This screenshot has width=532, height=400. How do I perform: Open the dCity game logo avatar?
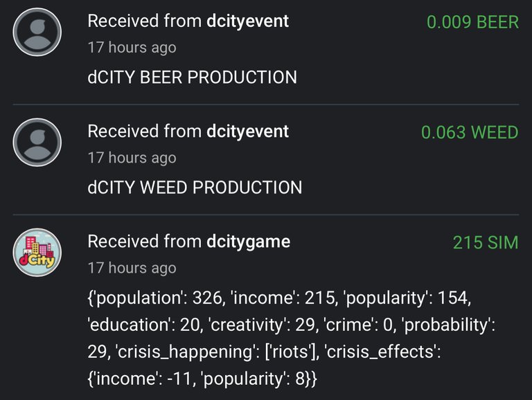click(37, 253)
